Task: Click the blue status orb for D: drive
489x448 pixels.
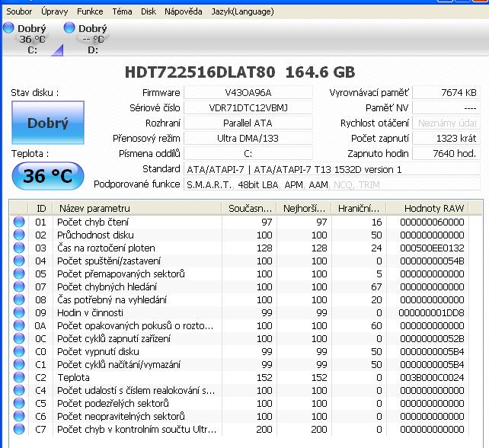Action: (69, 27)
